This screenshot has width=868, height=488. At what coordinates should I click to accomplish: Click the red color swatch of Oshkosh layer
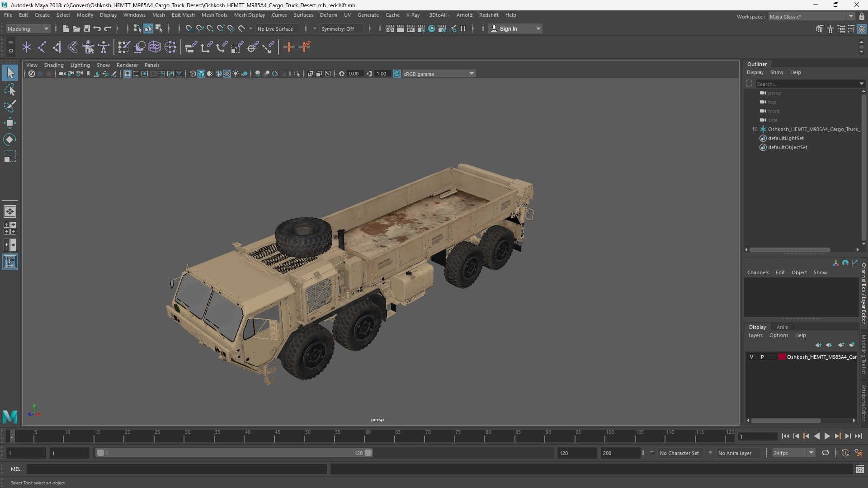pyautogui.click(x=782, y=357)
